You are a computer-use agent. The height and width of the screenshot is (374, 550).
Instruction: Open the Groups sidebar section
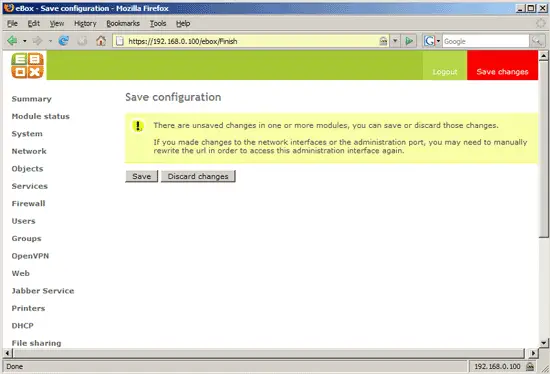(x=26, y=239)
